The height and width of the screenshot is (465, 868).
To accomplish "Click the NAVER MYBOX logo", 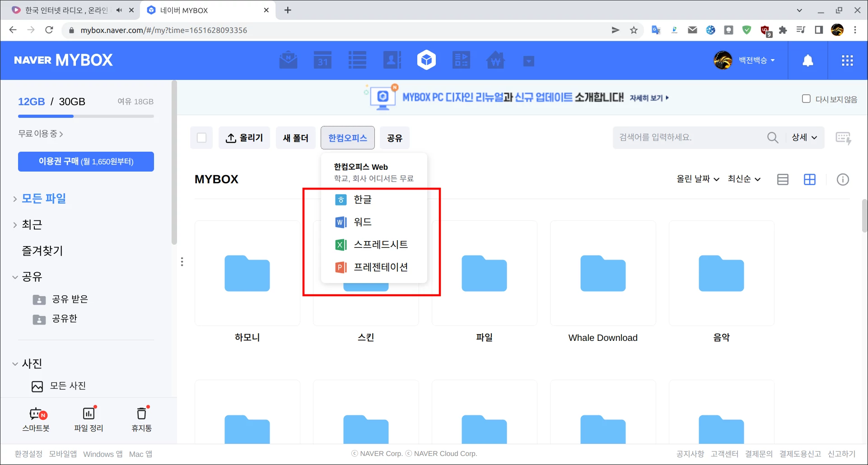I will [x=63, y=60].
